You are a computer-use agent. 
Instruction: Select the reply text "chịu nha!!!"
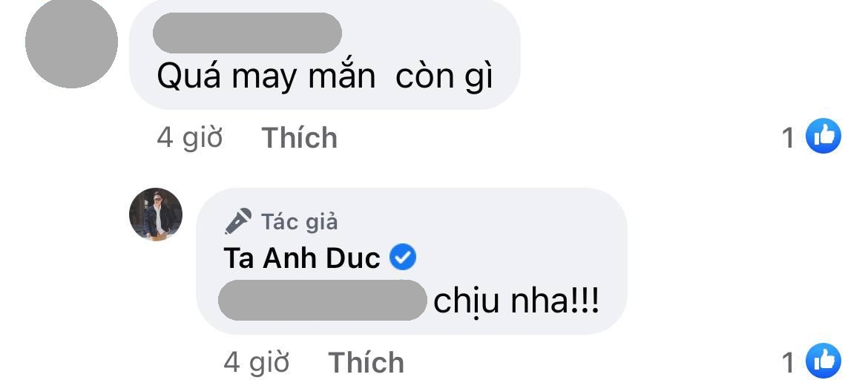[516, 303]
